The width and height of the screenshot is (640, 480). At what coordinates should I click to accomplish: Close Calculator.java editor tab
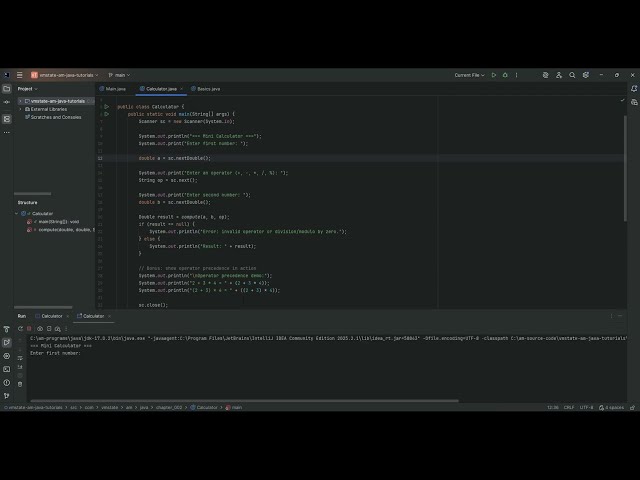pos(182,89)
